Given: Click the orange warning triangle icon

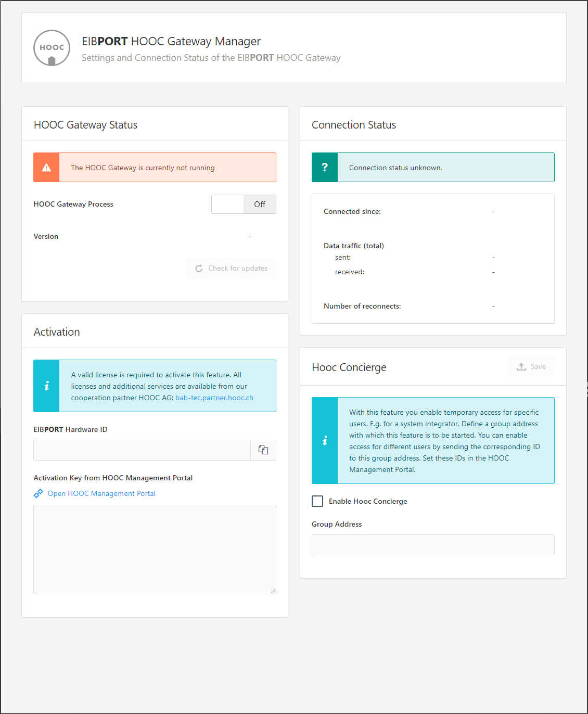Looking at the screenshot, I should [x=46, y=168].
